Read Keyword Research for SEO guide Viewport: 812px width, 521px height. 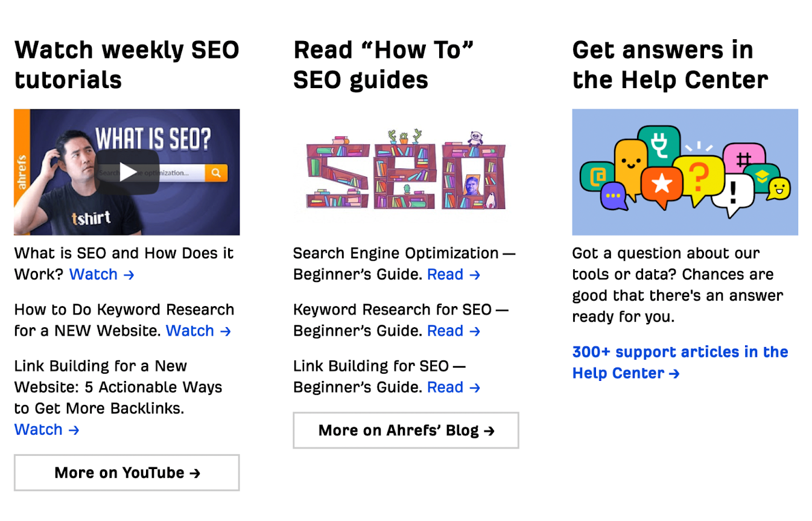(454, 331)
